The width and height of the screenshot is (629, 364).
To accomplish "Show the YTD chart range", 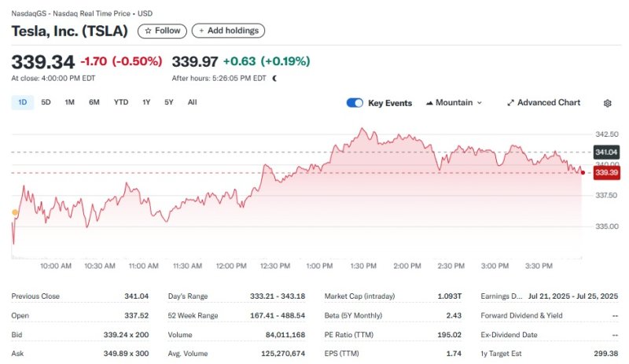I will point(121,102).
